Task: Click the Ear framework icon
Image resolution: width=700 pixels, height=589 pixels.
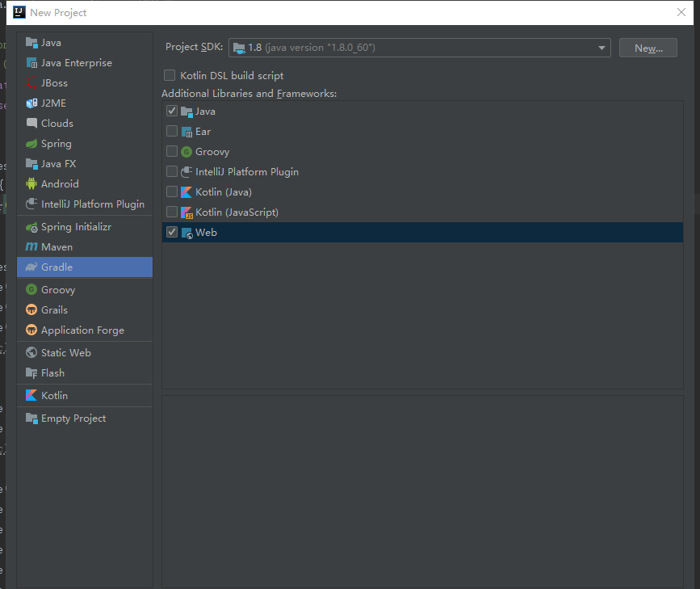Action: 187,132
